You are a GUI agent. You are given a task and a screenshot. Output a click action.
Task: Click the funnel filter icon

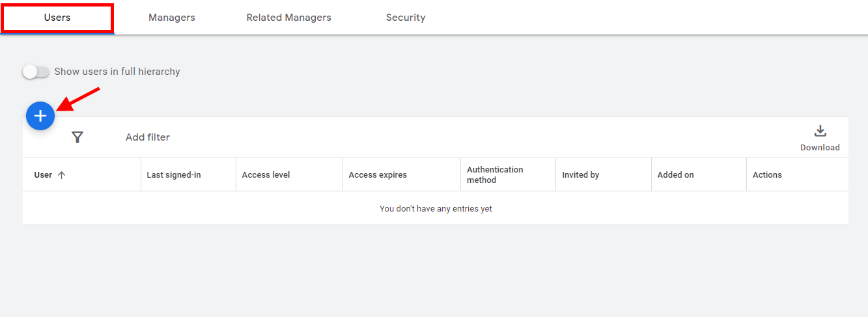click(x=77, y=137)
